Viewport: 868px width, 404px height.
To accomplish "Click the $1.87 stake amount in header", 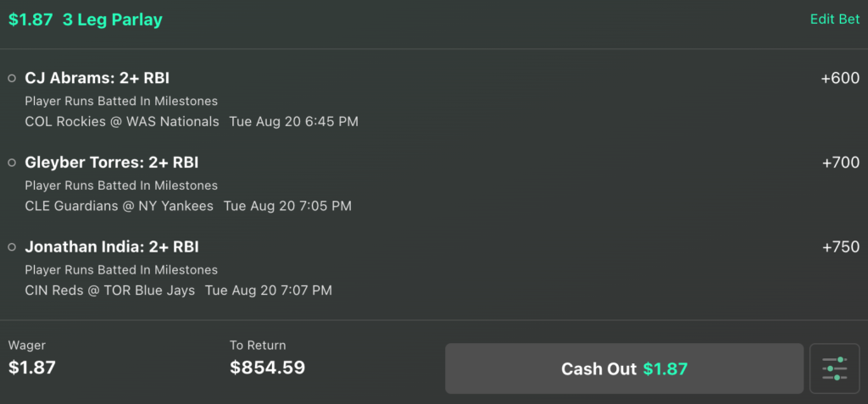I will tap(31, 20).
